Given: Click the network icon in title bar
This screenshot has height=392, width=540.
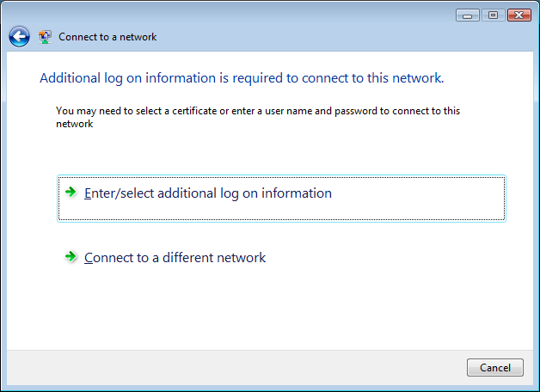Looking at the screenshot, I should tap(45, 37).
